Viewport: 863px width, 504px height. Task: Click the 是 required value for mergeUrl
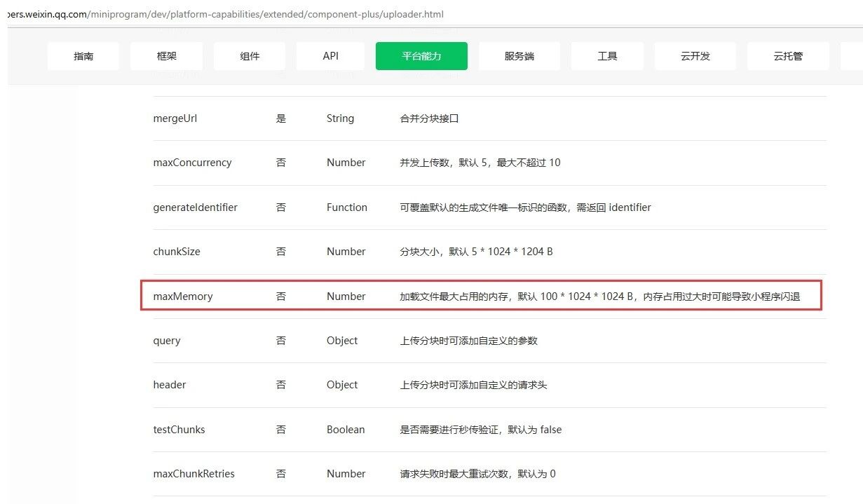click(281, 118)
